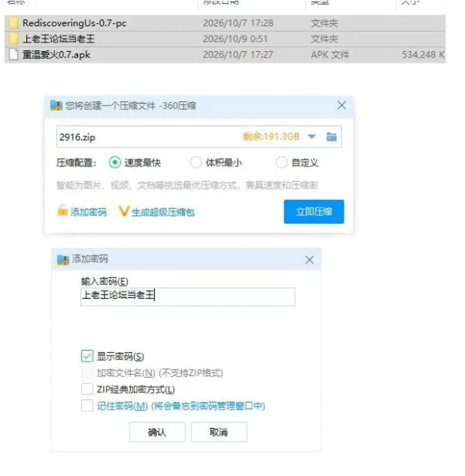Click the 添加密码 link
This screenshot has height=476, width=465.
(x=89, y=212)
